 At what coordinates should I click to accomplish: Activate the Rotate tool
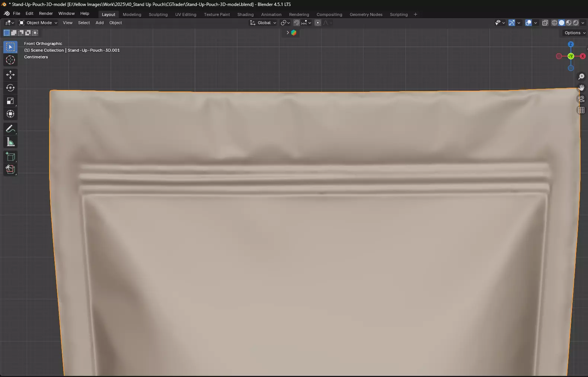click(x=10, y=88)
